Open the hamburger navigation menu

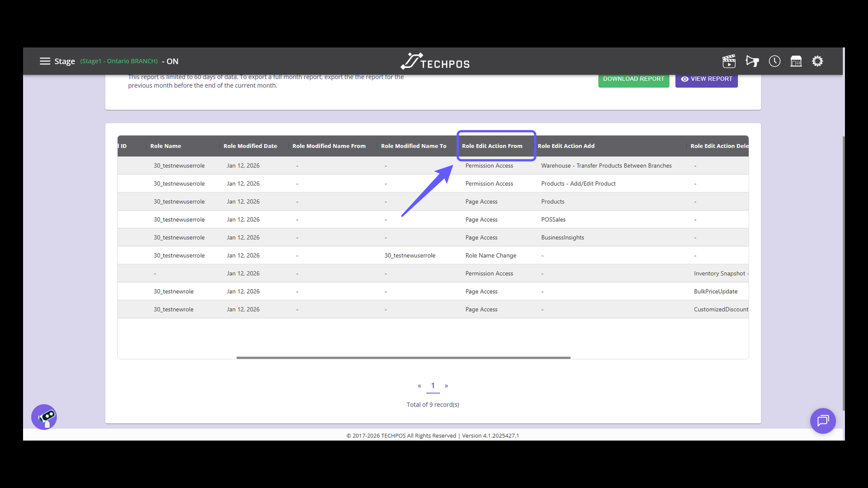[45, 61]
